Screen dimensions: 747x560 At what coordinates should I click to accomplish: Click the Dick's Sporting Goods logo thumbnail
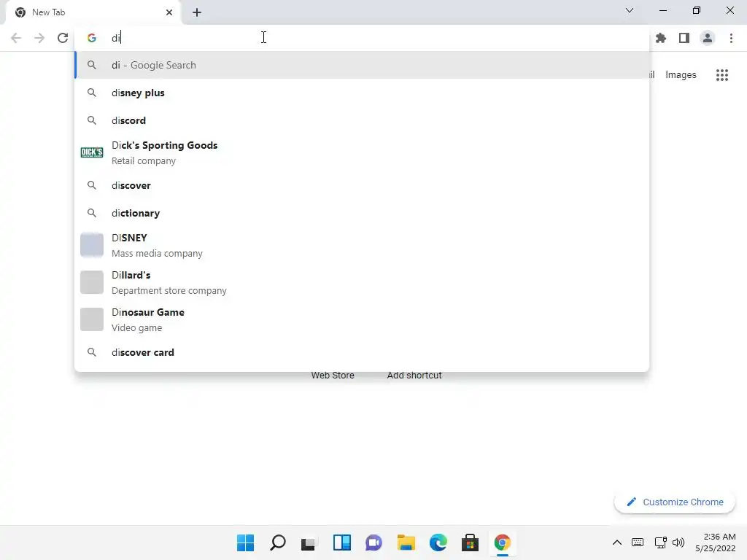click(x=92, y=152)
